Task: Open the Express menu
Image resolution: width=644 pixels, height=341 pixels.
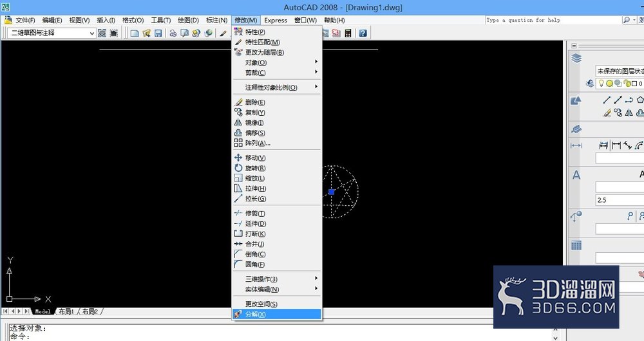Action: pos(276,20)
